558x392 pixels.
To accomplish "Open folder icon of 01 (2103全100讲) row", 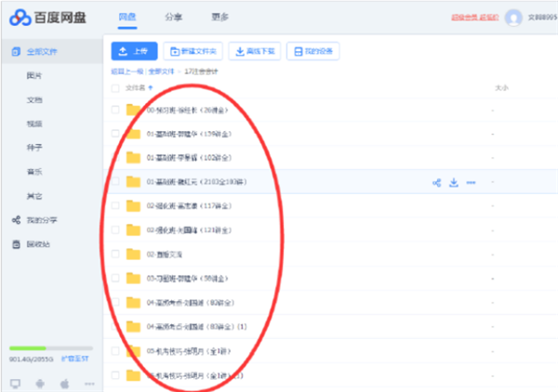I will (133, 182).
